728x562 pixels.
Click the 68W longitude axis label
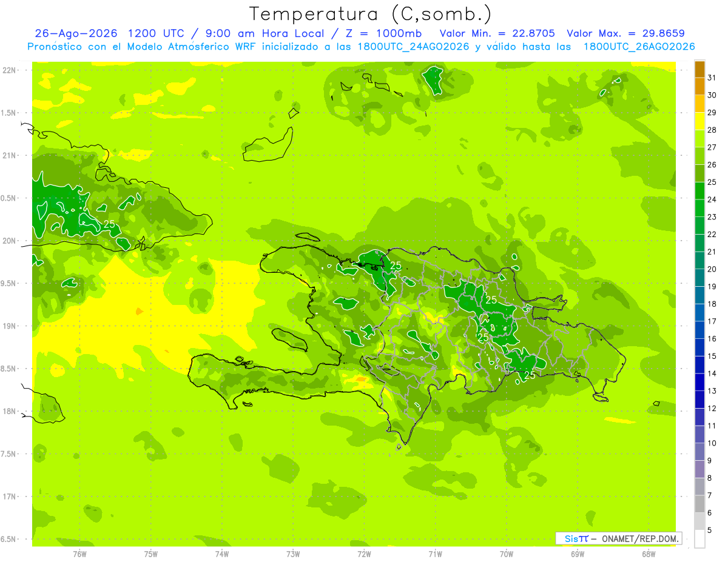[648, 554]
